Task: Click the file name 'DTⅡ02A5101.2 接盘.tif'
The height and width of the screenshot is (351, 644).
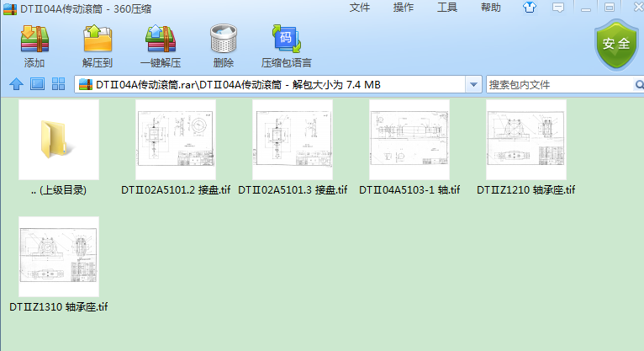Action: pos(176,190)
